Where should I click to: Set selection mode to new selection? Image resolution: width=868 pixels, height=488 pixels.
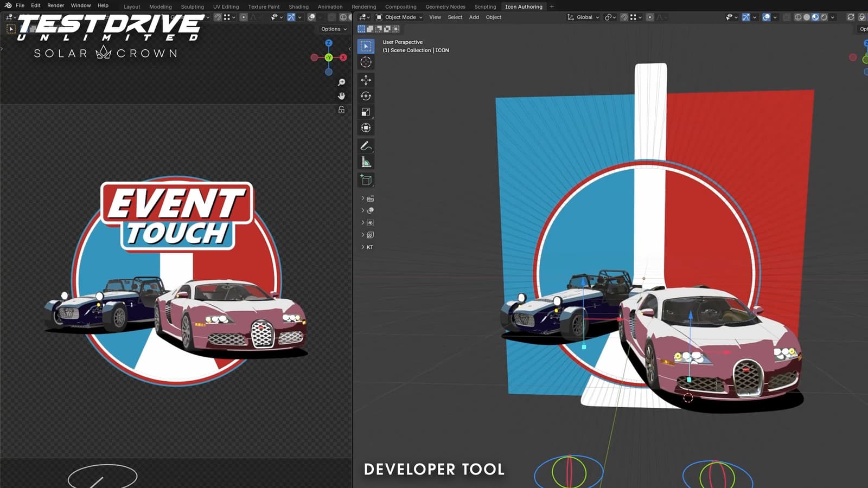[x=361, y=29]
